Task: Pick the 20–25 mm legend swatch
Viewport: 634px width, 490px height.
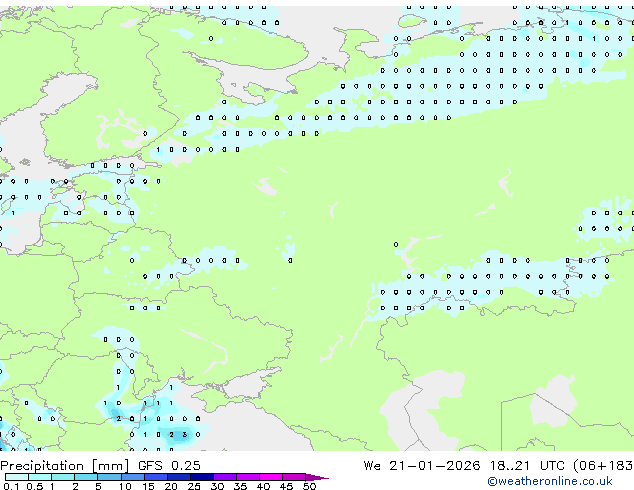Action: [x=179, y=477]
